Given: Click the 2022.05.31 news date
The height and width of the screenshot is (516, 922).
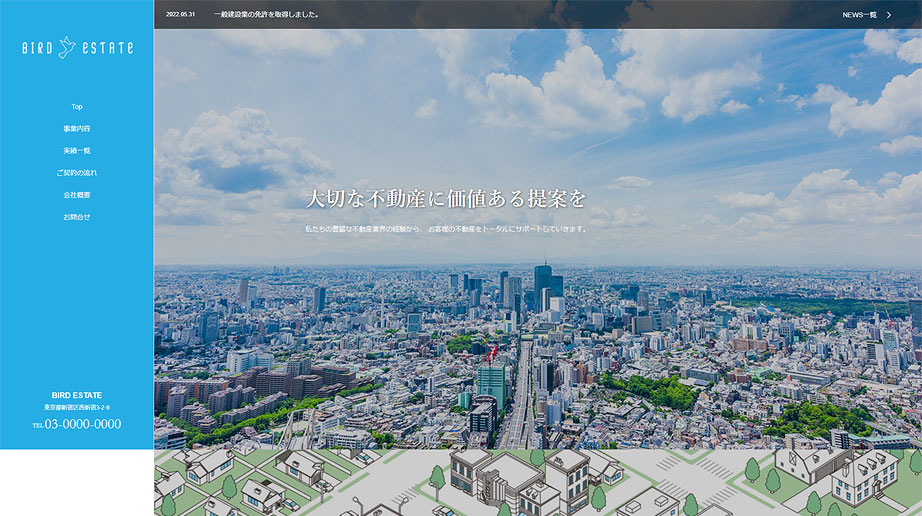Looking at the screenshot, I should (181, 15).
